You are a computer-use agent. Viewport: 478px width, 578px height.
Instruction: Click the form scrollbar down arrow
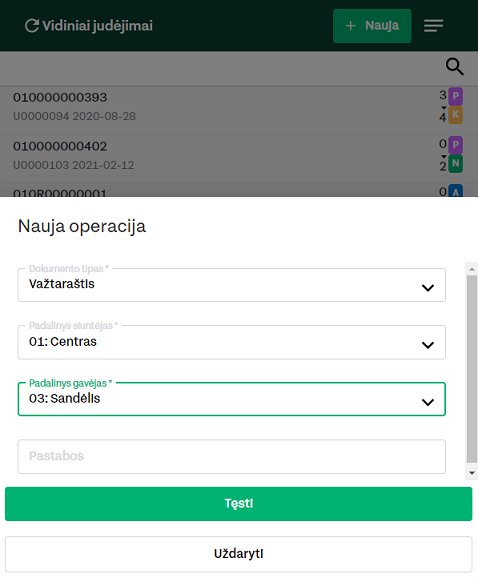(472, 473)
